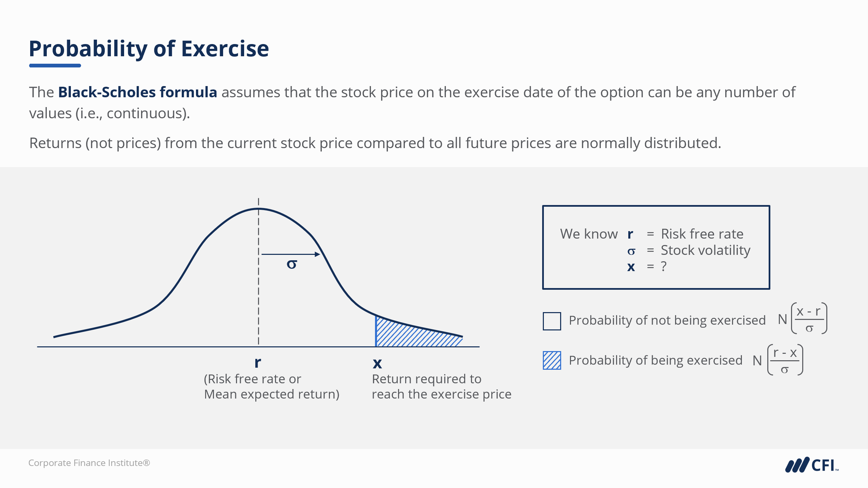Screen dimensions: 868x488
Task: Click the question mark after "x ="
Action: (x=664, y=266)
